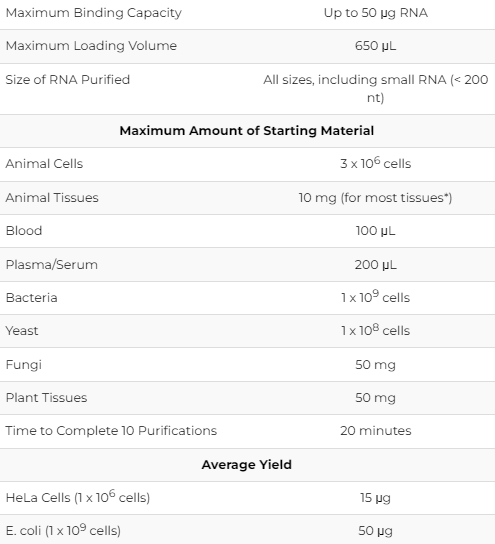495x544 pixels.
Task: Click Time to Complete 10 Purifications label
Action: point(111,431)
